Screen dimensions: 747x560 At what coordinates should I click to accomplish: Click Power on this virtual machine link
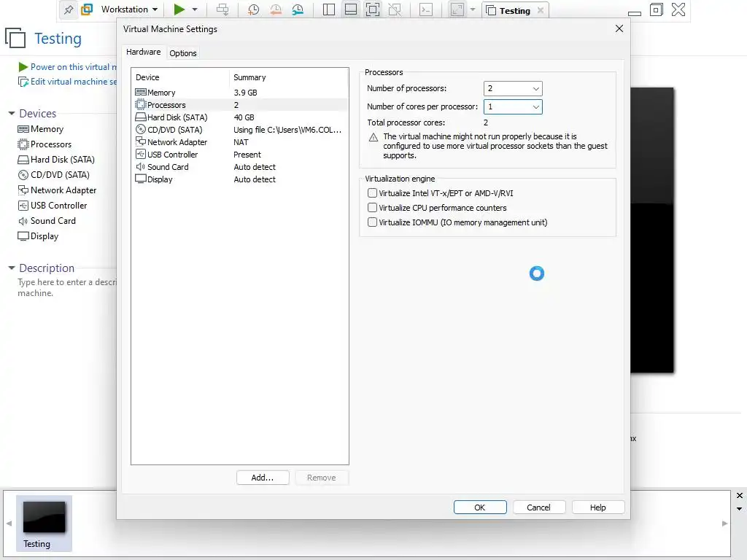pyautogui.click(x=68, y=67)
